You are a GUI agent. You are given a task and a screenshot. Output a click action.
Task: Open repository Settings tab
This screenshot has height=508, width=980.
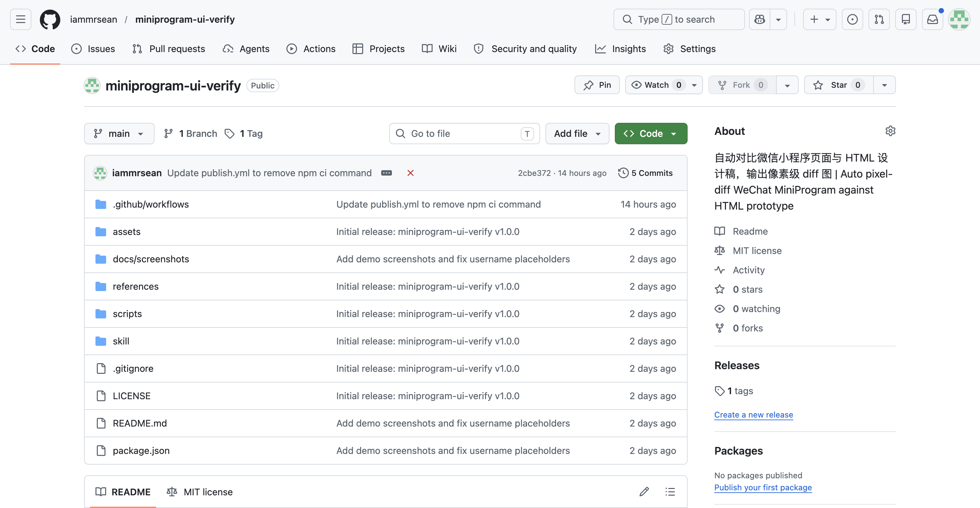point(689,49)
